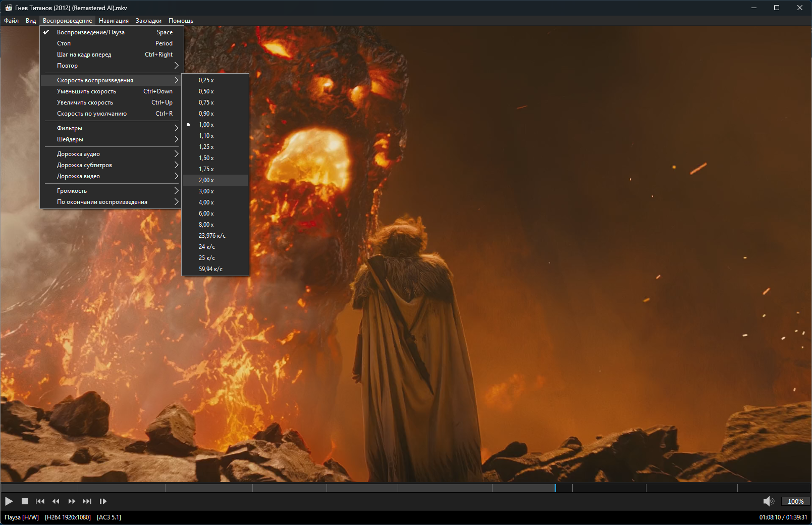The image size is (812, 525).
Task: Select the 1,00 x speed radio option
Action: (206, 125)
